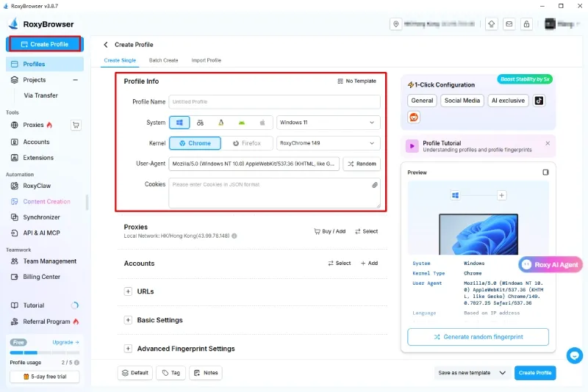Choose Social Media configuration
The width and height of the screenshot is (588, 392).
tap(462, 101)
